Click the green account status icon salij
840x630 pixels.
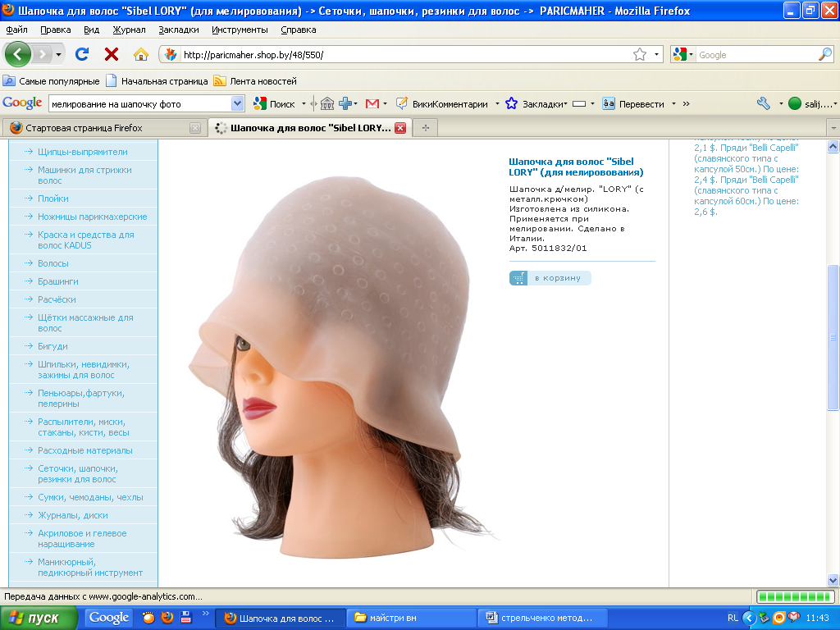[x=795, y=104]
